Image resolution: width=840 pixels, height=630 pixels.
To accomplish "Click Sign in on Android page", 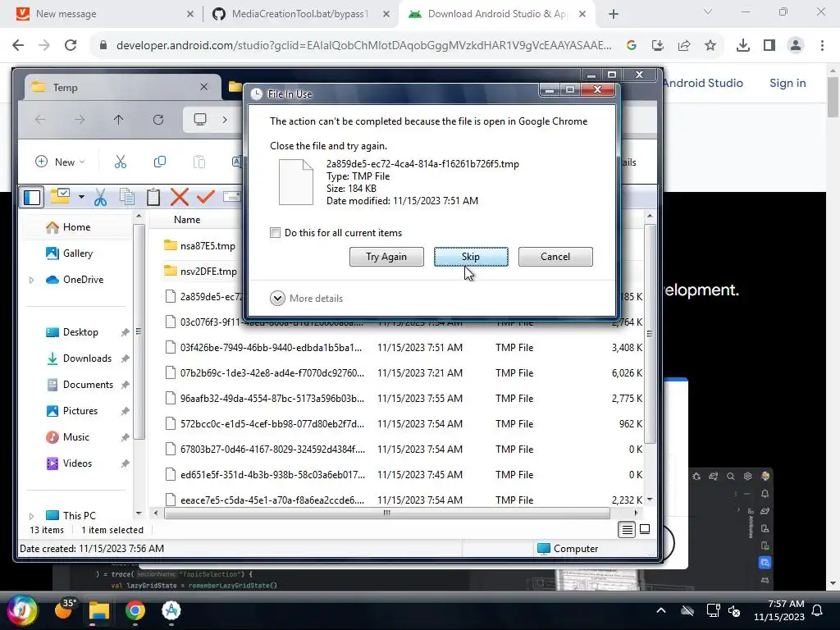I will [x=787, y=83].
